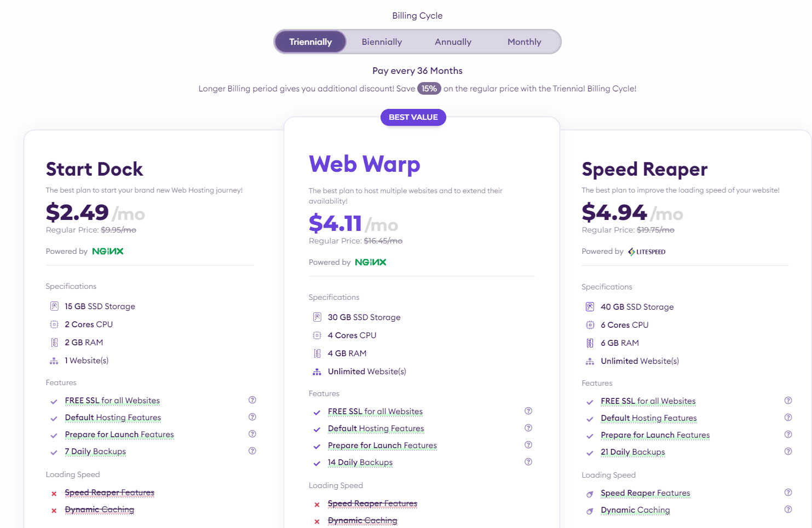Switch to Biennially billing cycle
812x528 pixels.
click(x=382, y=42)
